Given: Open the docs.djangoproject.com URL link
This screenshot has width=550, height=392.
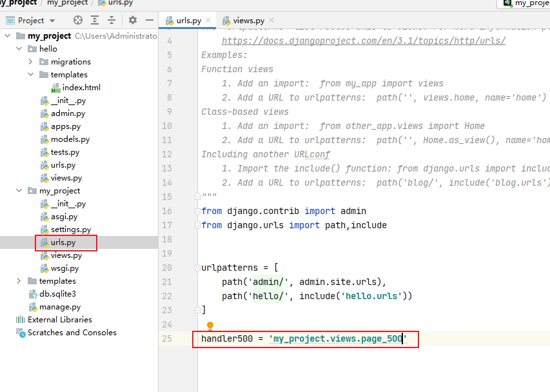Looking at the screenshot, I should coord(364,41).
